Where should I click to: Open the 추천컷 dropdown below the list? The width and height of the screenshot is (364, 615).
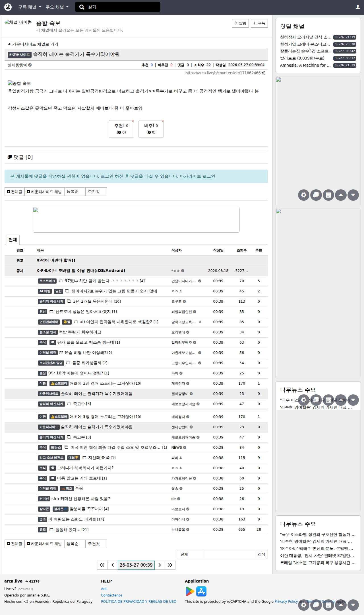coord(96,544)
